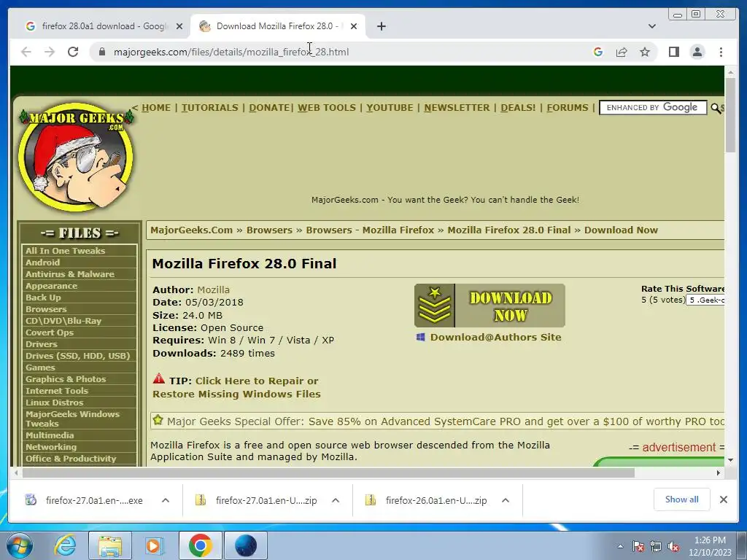Viewport: 747px width, 560px height.
Task: Open the Major Geeks Special Offer link
Action: [446, 421]
